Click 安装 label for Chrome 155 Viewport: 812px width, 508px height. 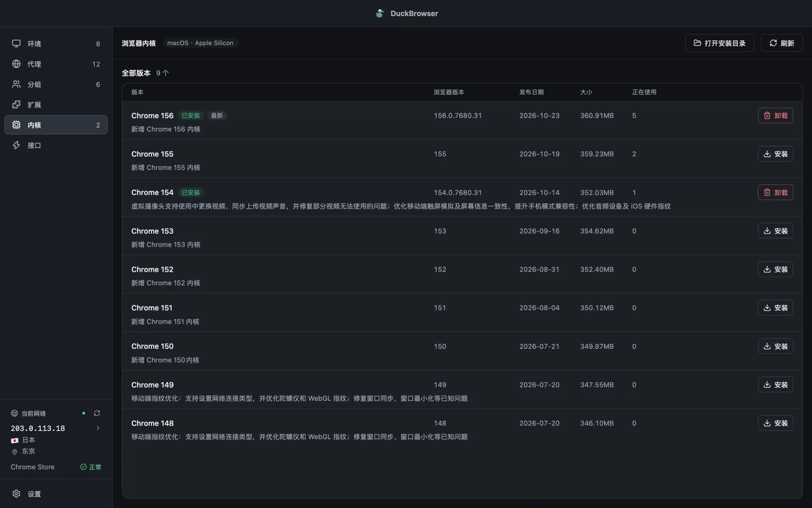(x=781, y=154)
